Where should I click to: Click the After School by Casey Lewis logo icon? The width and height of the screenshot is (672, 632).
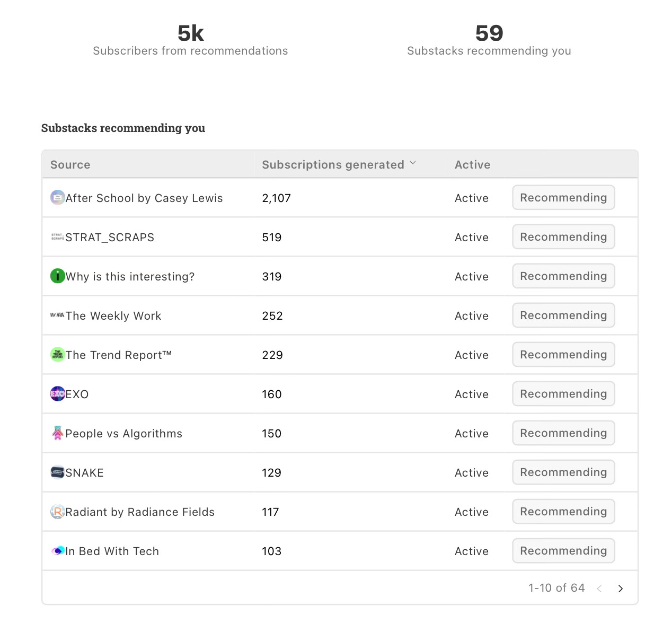(57, 198)
